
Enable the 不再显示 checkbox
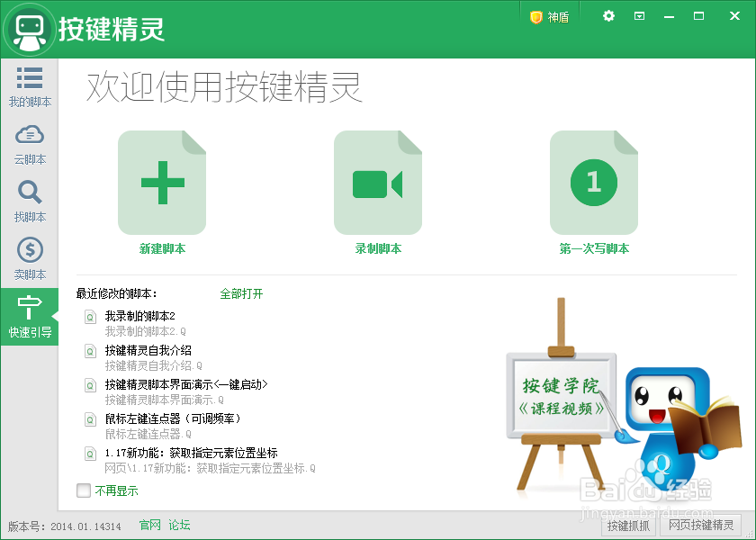[82, 490]
